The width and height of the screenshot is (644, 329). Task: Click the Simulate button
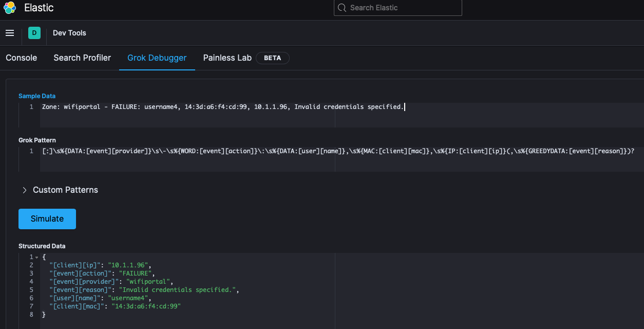pos(47,218)
